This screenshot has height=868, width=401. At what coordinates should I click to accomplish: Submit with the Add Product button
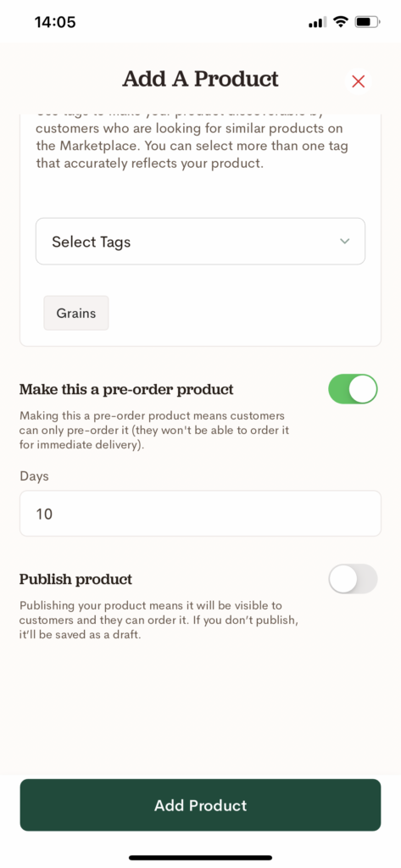pos(200,805)
